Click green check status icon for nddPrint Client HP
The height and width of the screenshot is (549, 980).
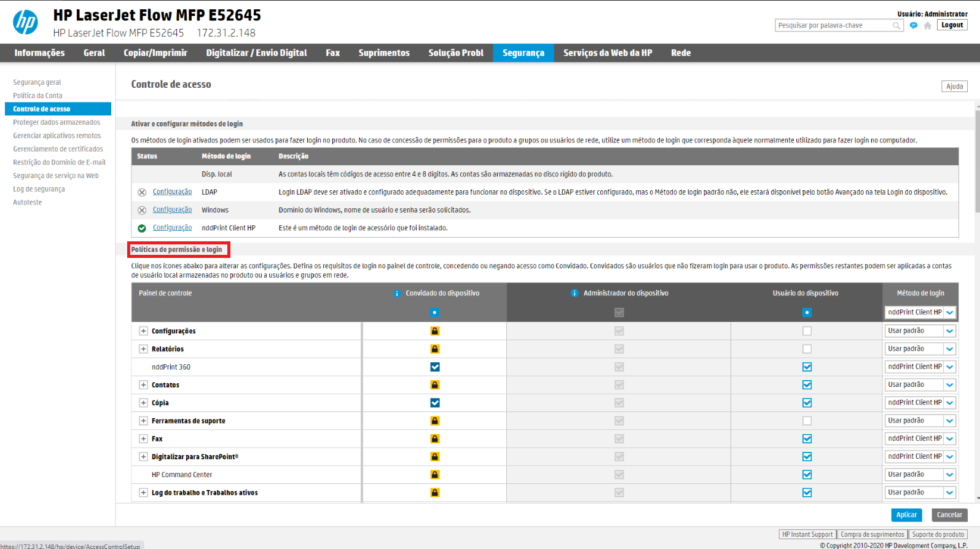142,228
